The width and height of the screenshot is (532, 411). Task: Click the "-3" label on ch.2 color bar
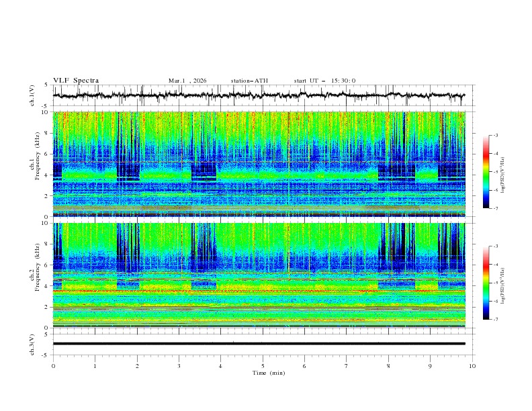click(495, 246)
